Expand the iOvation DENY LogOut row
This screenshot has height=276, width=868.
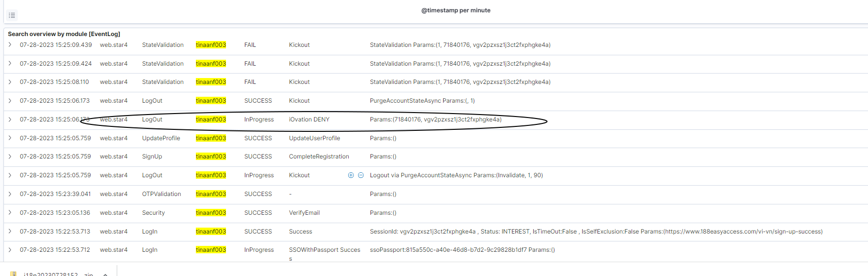(10, 119)
